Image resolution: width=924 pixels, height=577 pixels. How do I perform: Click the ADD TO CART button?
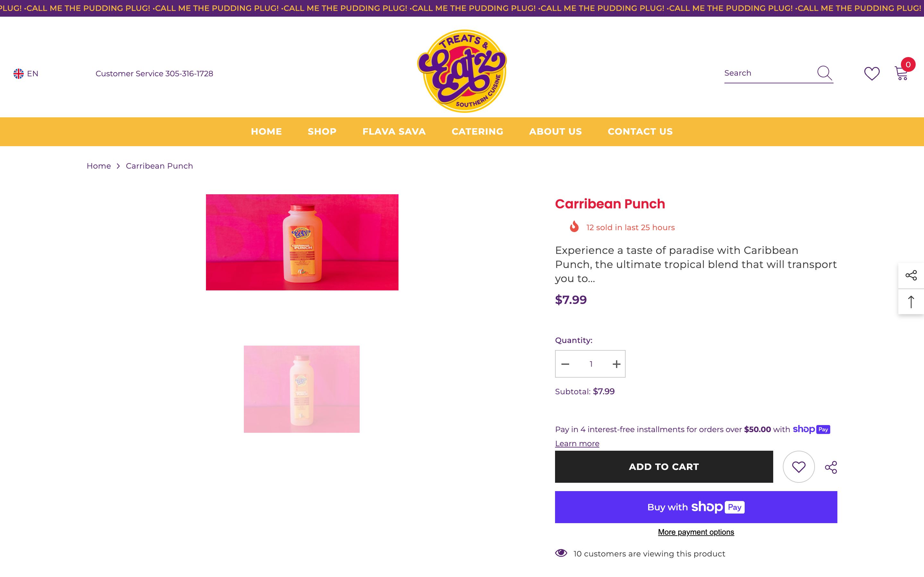pos(663,466)
